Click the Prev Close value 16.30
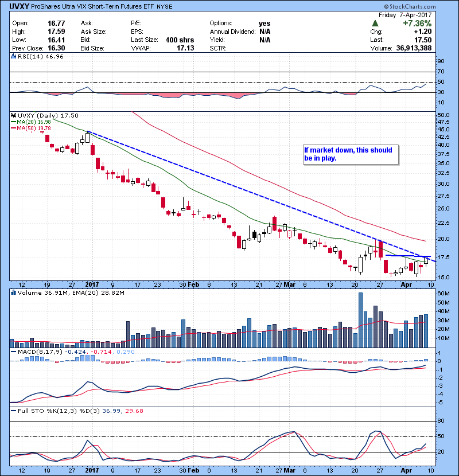Viewport: 459px width, 476px height. coord(56,48)
